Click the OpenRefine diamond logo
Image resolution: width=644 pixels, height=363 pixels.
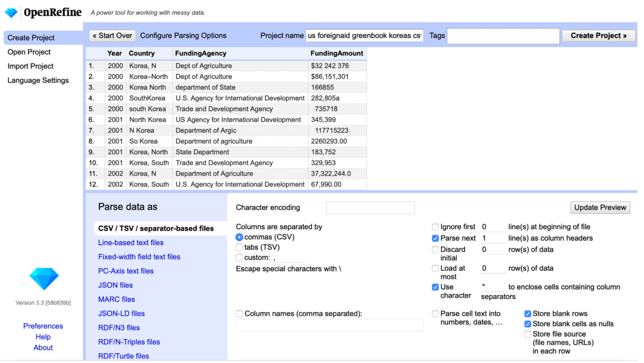click(11, 12)
